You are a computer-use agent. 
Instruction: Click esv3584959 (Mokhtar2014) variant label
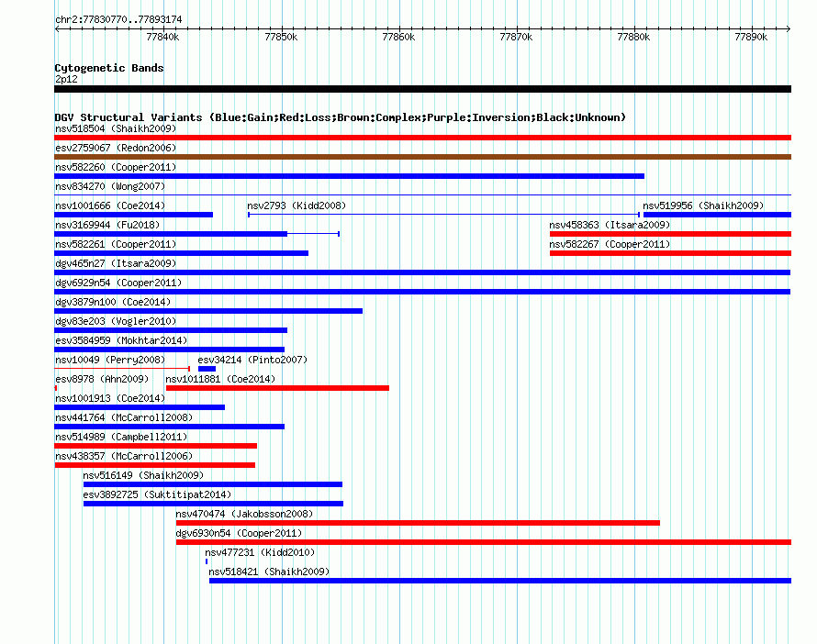(x=121, y=340)
